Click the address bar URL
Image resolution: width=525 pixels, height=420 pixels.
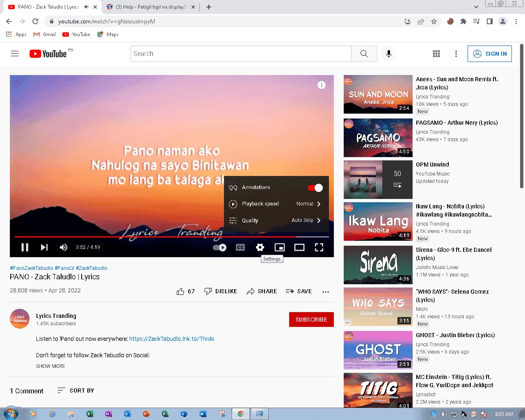pos(107,21)
